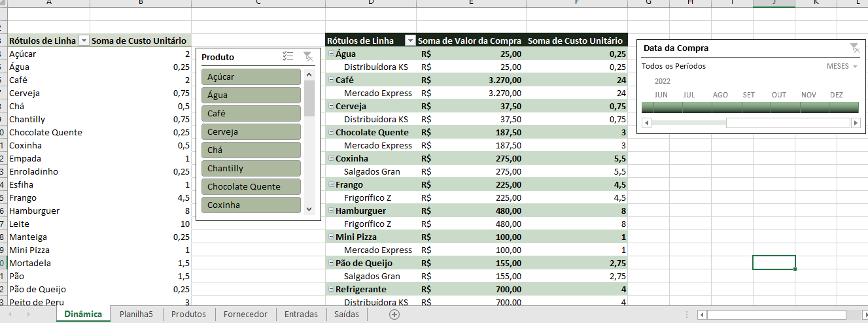Image resolution: width=868 pixels, height=323 pixels.
Task: Open the Planilha5 sheet tab
Action: [x=136, y=314]
